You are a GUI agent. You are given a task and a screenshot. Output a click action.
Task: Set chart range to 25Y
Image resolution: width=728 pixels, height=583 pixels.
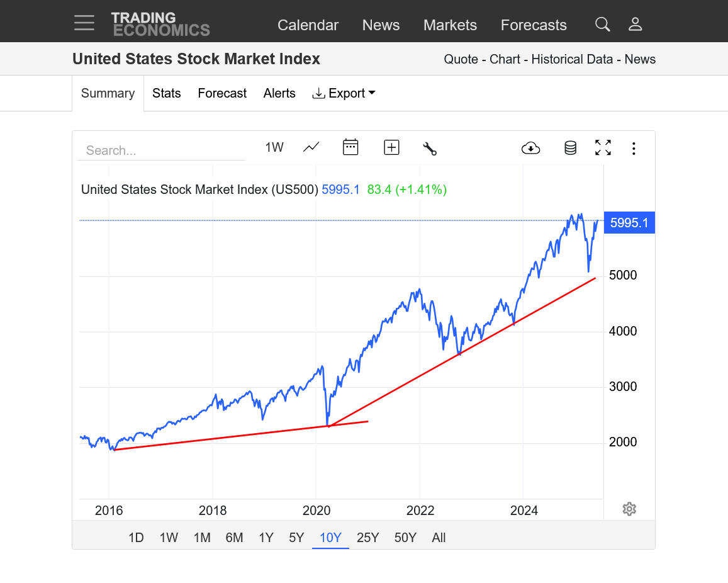click(367, 538)
